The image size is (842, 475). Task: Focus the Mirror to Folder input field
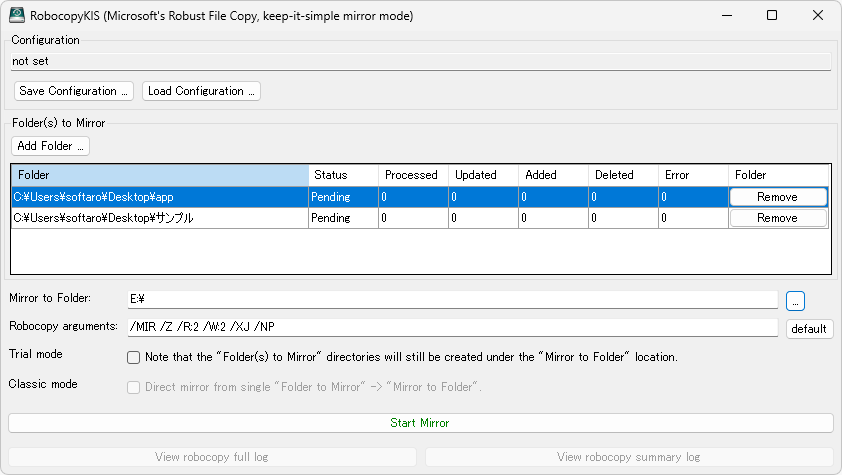click(450, 300)
